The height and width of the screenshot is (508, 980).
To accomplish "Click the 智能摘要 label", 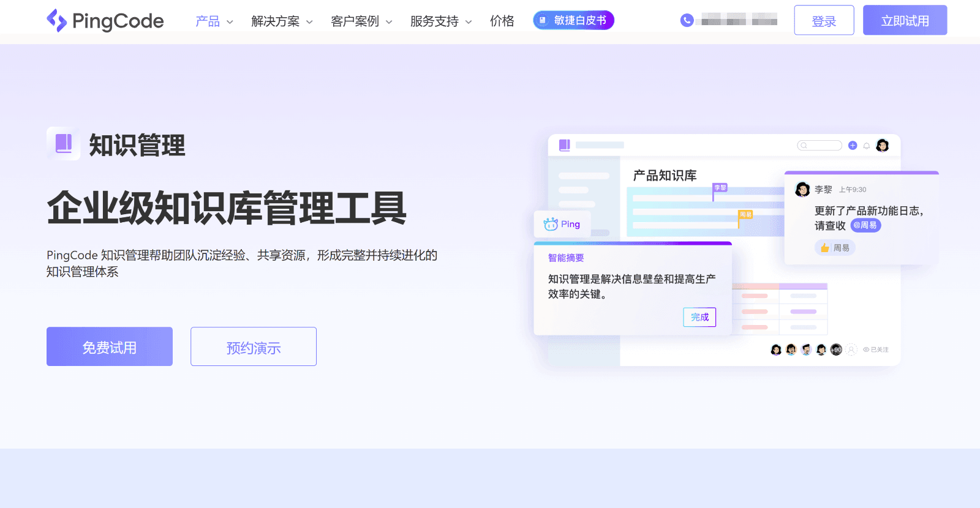I will click(566, 258).
